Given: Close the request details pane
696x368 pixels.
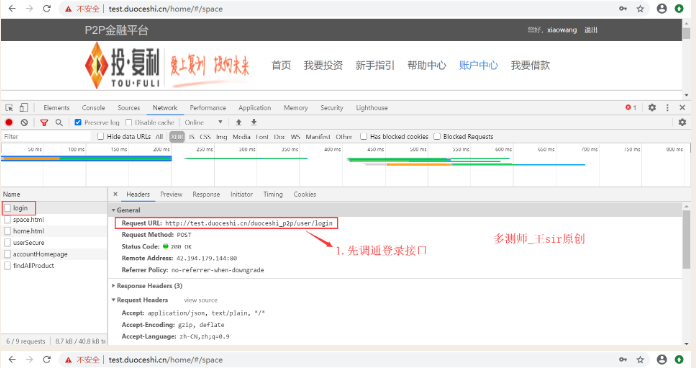Looking at the screenshot, I should click(x=115, y=194).
